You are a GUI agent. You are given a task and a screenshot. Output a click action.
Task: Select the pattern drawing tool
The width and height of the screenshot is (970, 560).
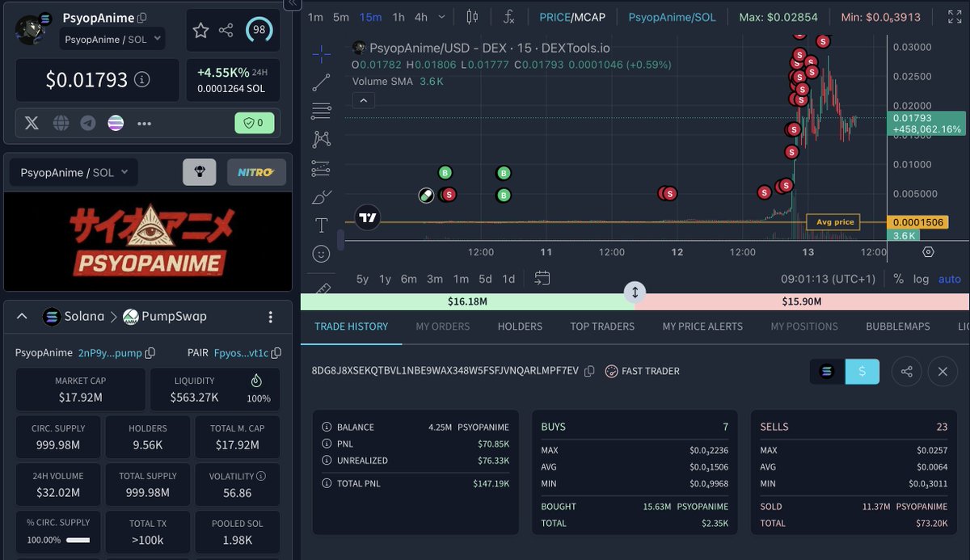click(322, 139)
